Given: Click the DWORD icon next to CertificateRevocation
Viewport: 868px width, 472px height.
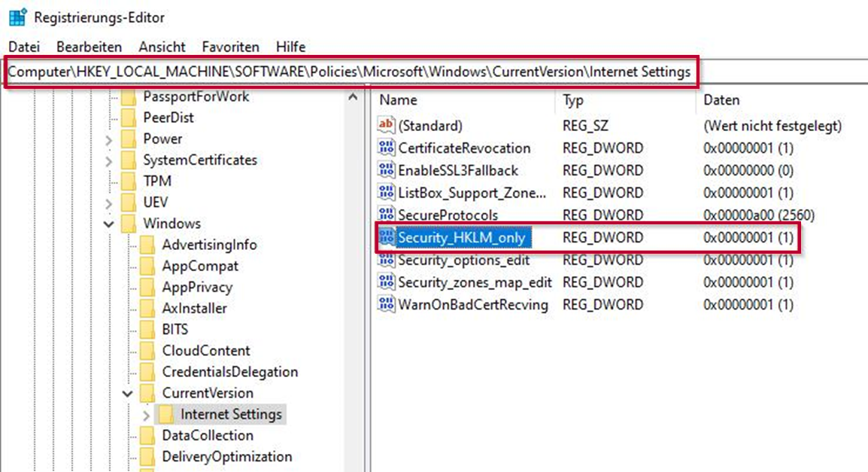Looking at the screenshot, I should point(386,148).
